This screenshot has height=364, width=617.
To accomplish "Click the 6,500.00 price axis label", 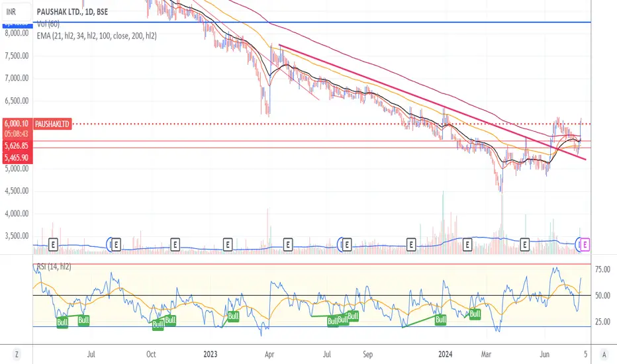I will coord(17,101).
